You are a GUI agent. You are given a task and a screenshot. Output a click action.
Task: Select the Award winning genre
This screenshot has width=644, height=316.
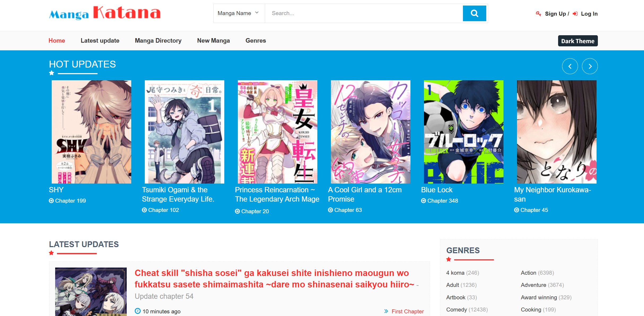click(x=539, y=297)
